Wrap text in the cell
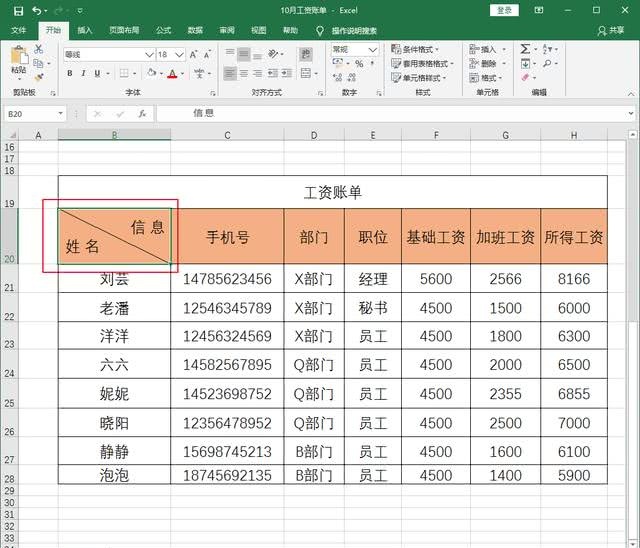 [306, 54]
